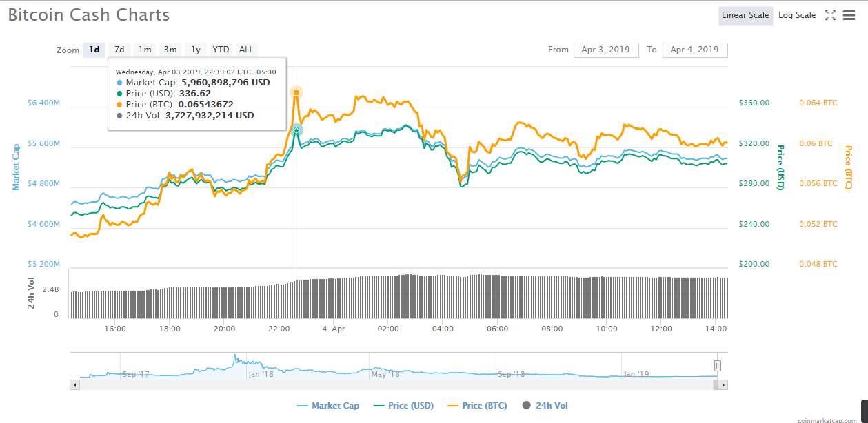Click the May '18 navigator label
This screenshot has height=423, width=868.
click(385, 374)
